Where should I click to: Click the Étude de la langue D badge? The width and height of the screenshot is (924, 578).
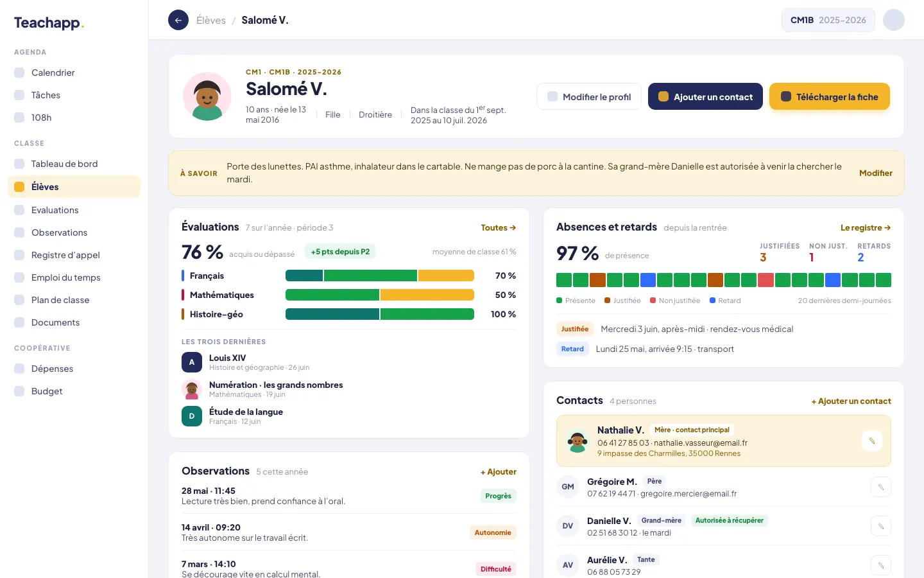(192, 416)
